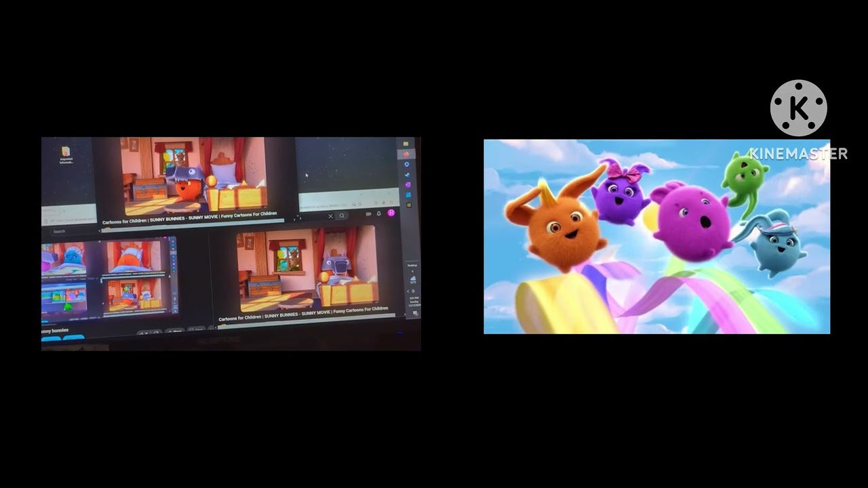
Task: Open the blue circle taskbar icon
Action: 407,164
